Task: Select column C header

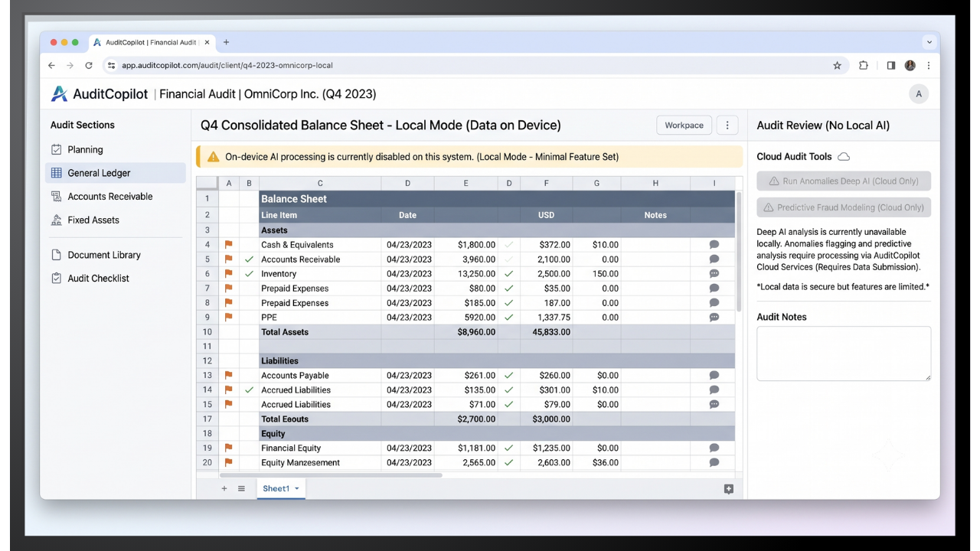Action: [x=320, y=184]
